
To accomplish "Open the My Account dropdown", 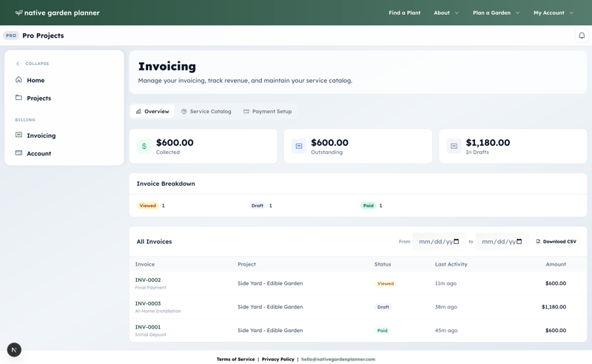I will (553, 13).
